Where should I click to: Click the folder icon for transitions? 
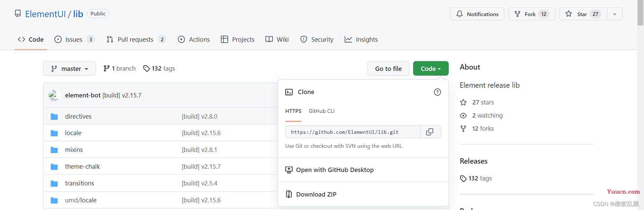coord(54,183)
